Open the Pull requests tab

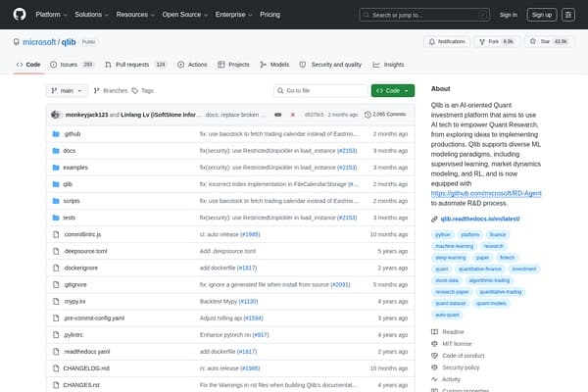(135, 65)
